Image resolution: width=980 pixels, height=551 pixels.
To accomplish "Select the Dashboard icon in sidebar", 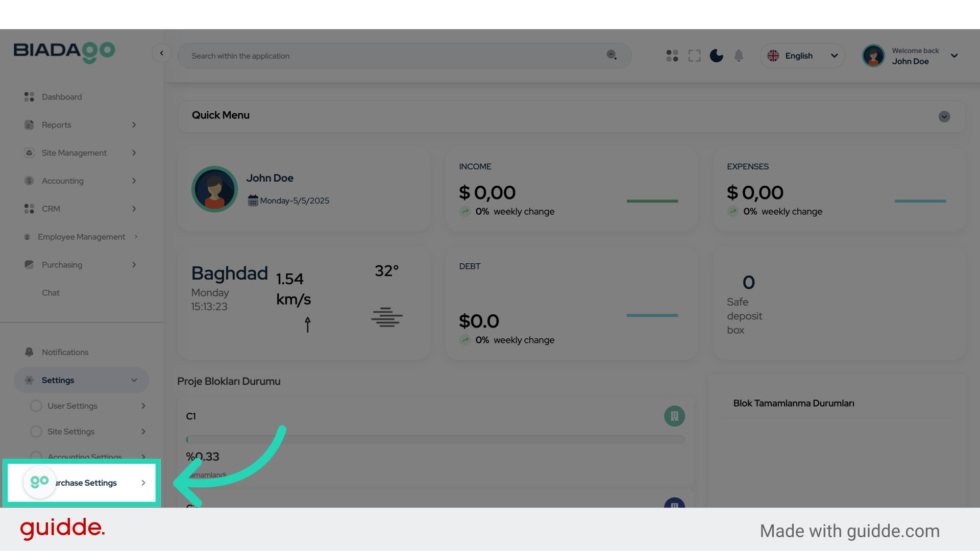I will (x=29, y=96).
